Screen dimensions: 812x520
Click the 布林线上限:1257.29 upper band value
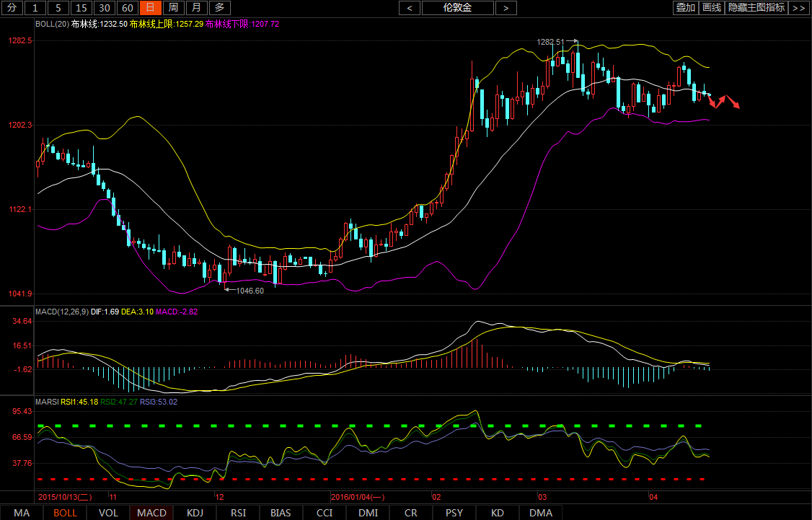pyautogui.click(x=167, y=24)
